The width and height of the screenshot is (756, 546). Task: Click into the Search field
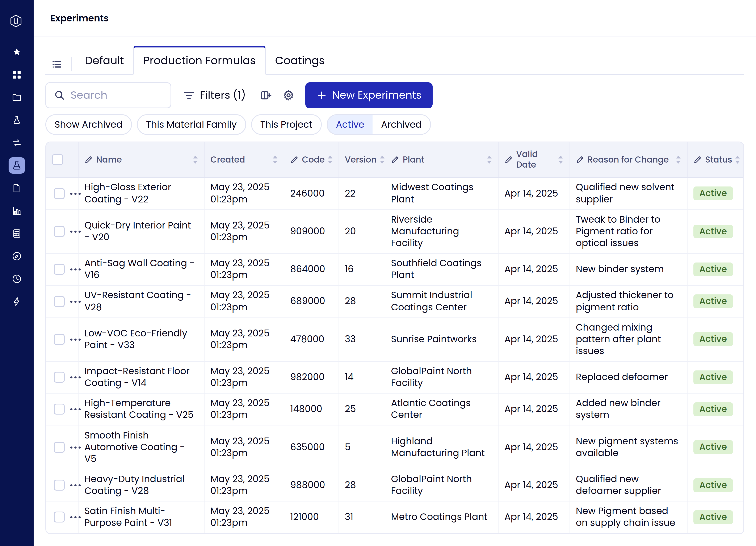[108, 95]
